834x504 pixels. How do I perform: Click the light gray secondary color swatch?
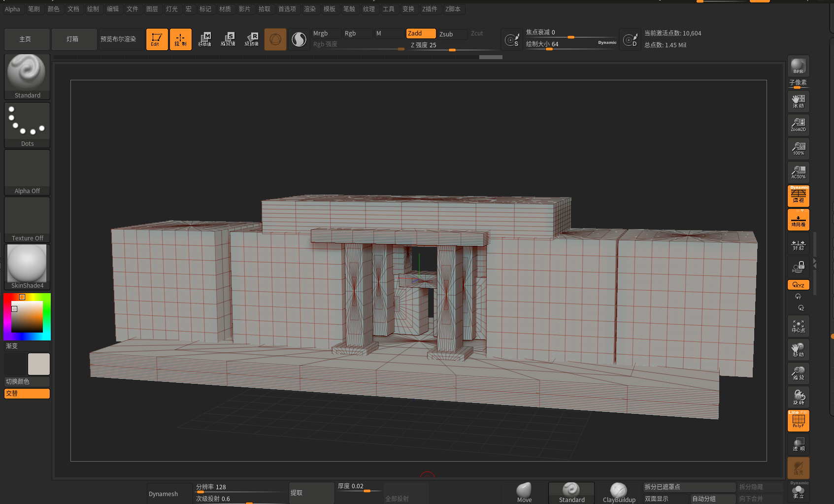click(39, 364)
